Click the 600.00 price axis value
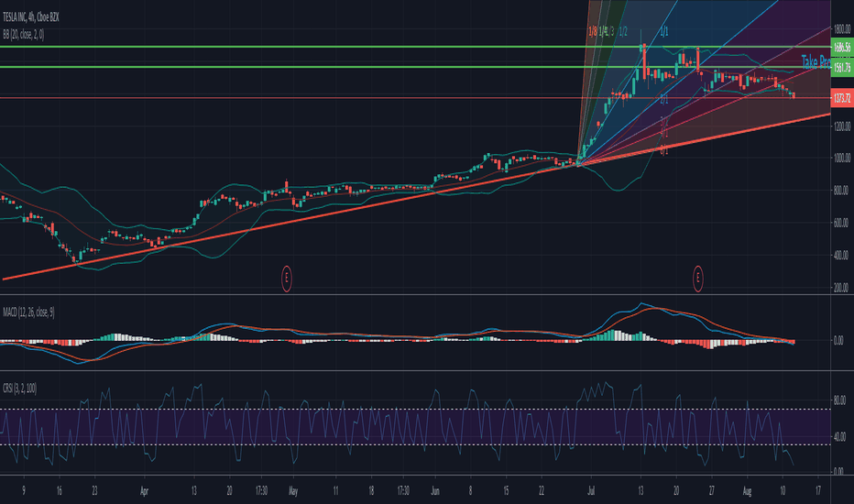Viewport: 854px width, 504px height. pyautogui.click(x=841, y=223)
